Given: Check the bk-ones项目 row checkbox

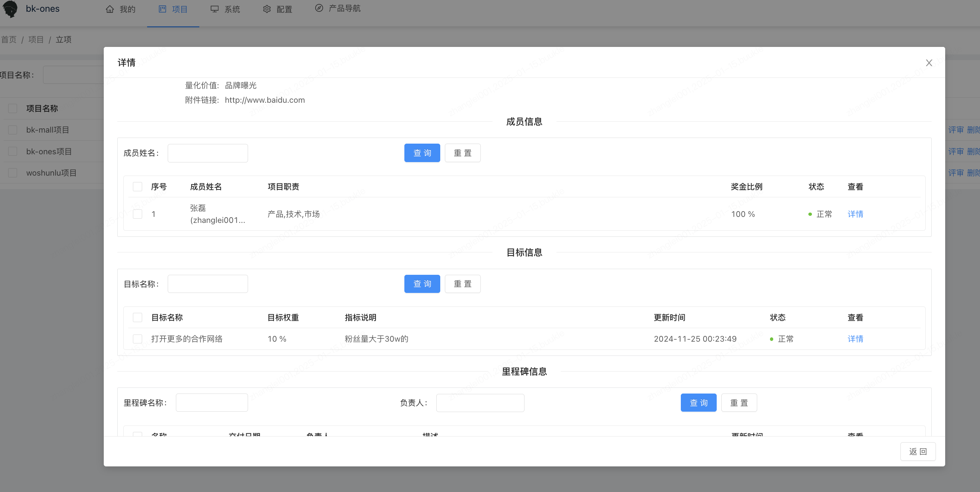Looking at the screenshot, I should point(12,151).
